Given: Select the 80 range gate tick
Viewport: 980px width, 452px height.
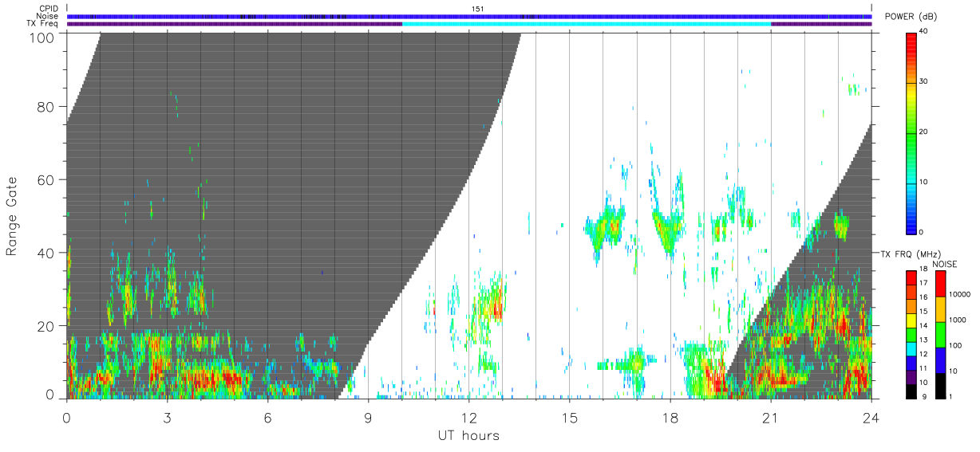Looking at the screenshot, I should pos(45,106).
